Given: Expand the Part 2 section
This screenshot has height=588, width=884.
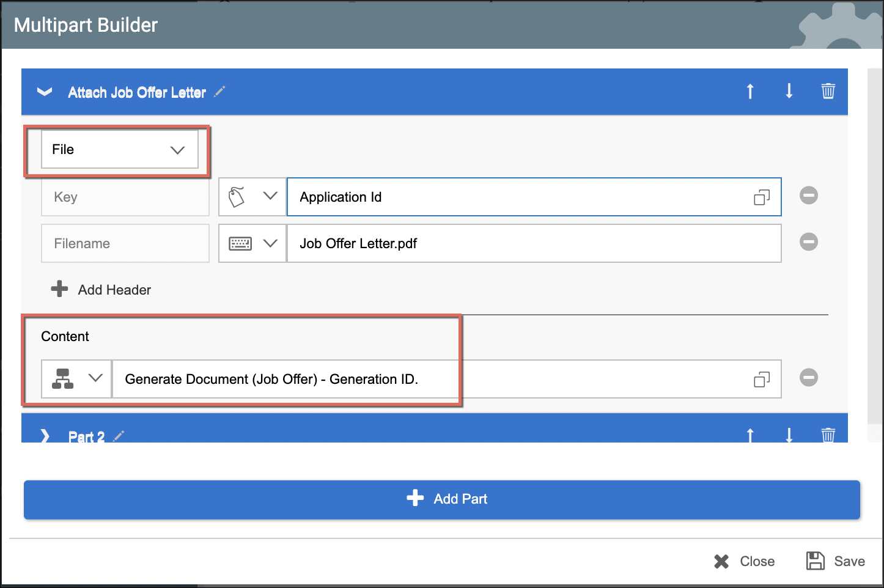Looking at the screenshot, I should pos(45,436).
